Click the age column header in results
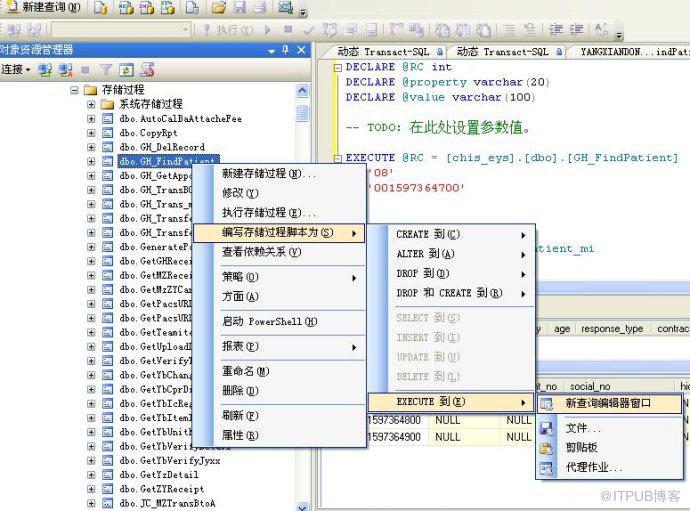 pyautogui.click(x=562, y=329)
